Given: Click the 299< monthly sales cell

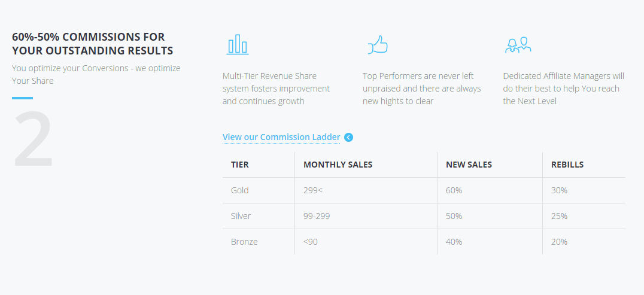Looking at the screenshot, I should (313, 191).
